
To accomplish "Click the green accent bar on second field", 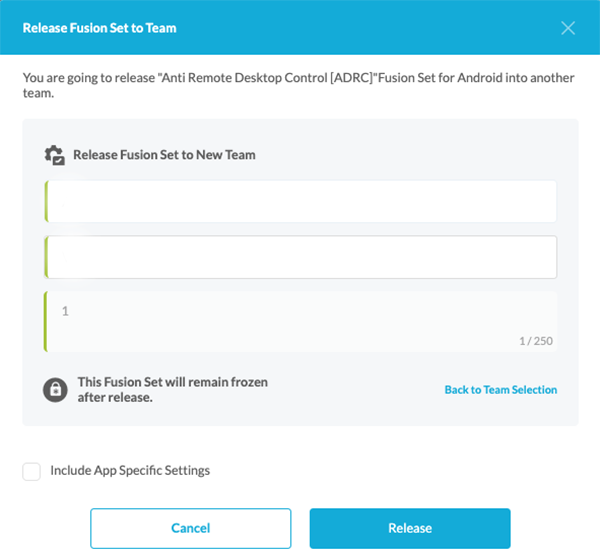I will tap(46, 257).
